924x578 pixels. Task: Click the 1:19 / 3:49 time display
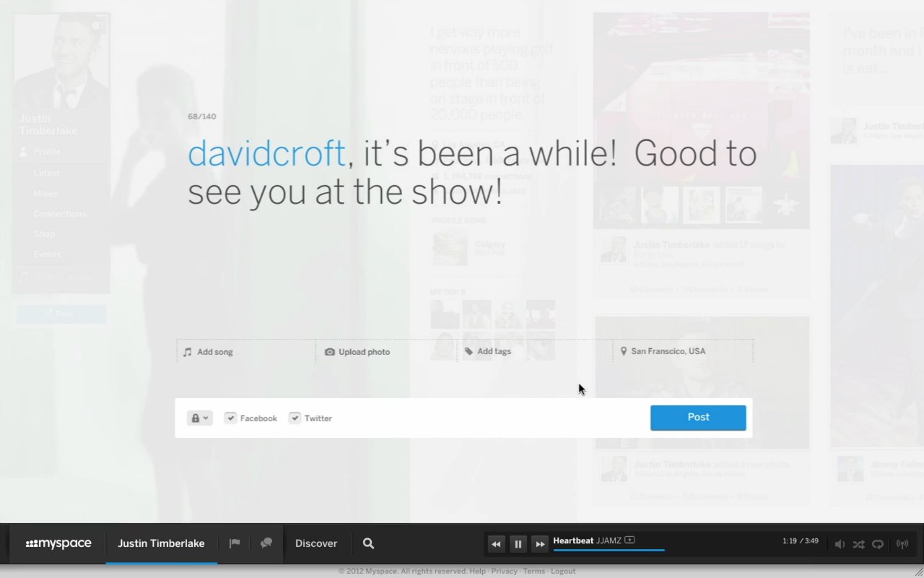tap(801, 540)
